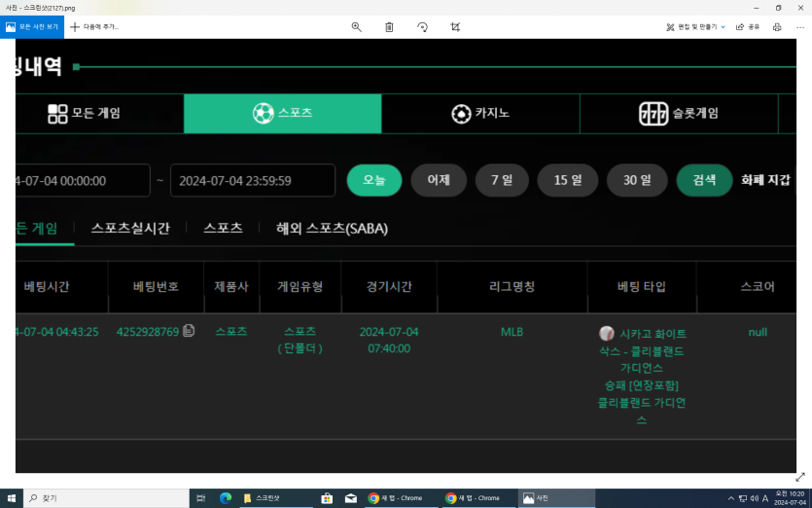Select the 슬롯게임 category tab
812x508 pixels.
[679, 113]
